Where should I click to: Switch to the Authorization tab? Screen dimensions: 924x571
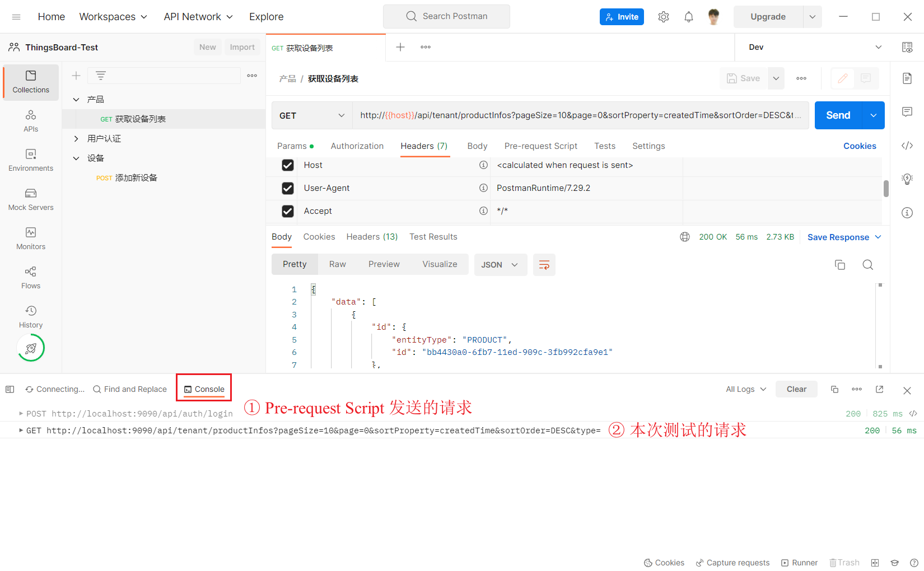357,146
